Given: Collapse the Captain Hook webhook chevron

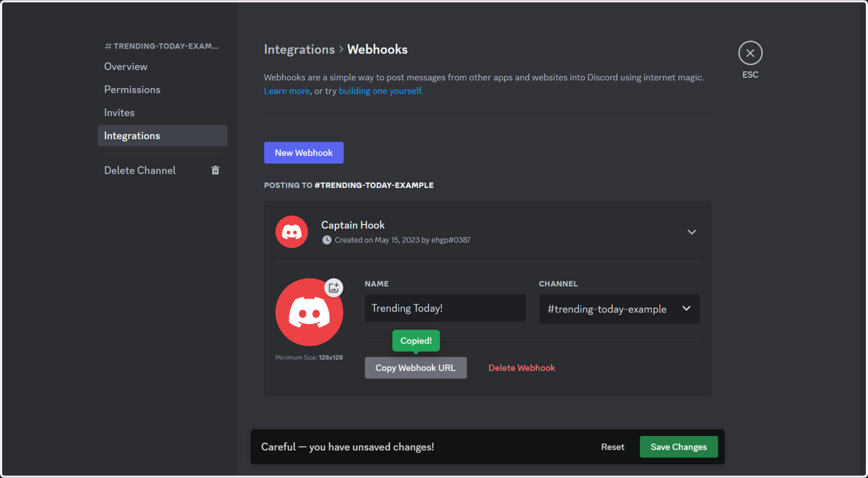Looking at the screenshot, I should (692, 232).
